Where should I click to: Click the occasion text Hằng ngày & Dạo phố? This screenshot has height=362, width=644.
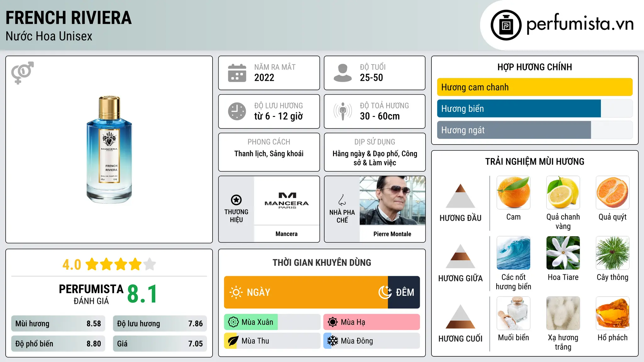[375, 158]
